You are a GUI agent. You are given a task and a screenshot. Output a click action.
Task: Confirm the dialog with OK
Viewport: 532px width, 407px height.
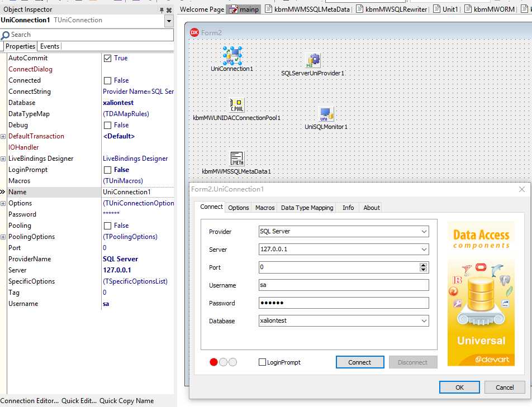(x=459, y=387)
